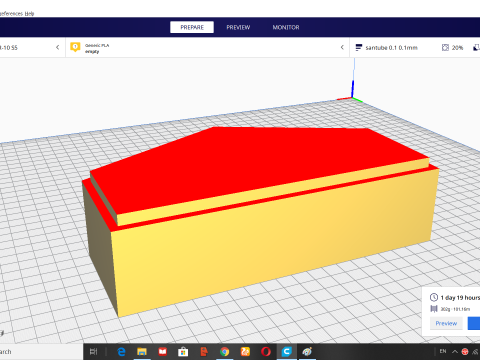This screenshot has width=480, height=360.
Task: Click the print time clock icon
Action: coord(434,297)
